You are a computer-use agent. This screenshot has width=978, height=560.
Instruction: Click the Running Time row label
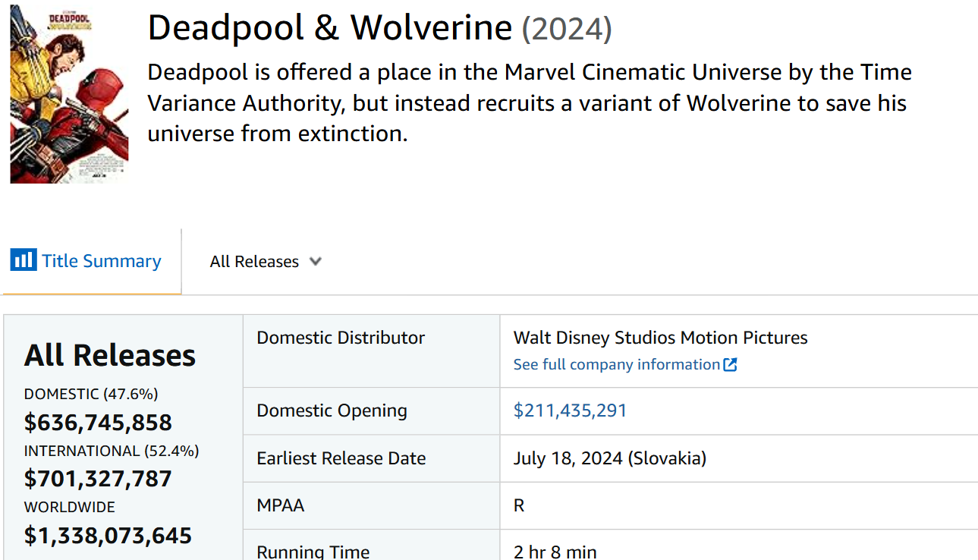tap(313, 552)
